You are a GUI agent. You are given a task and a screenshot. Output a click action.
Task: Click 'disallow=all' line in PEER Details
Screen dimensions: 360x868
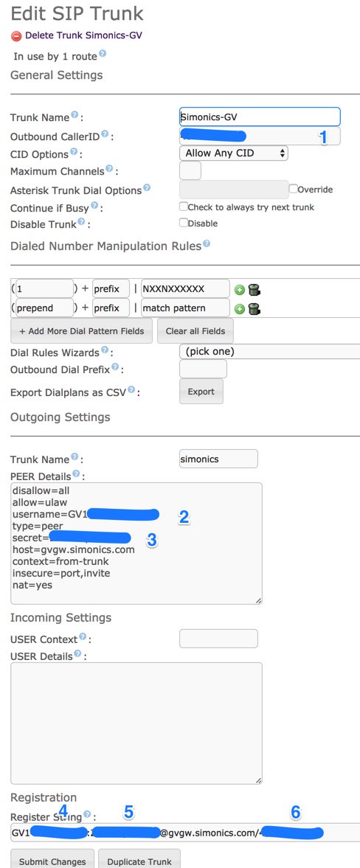click(41, 490)
